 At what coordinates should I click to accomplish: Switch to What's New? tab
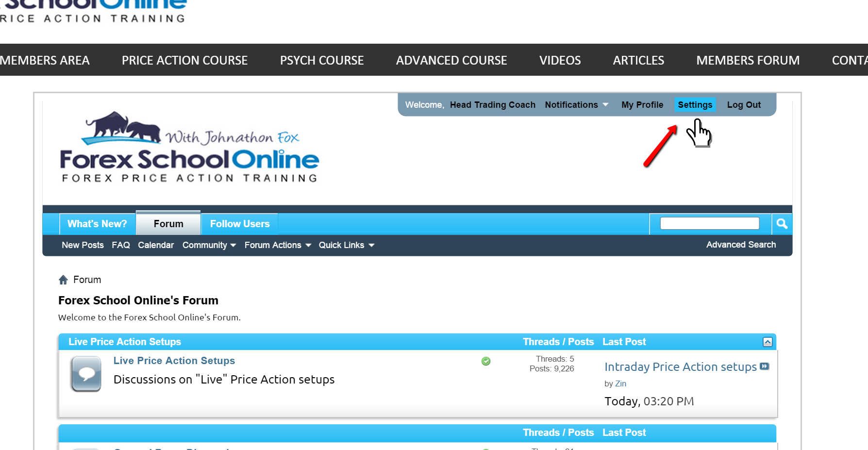(x=97, y=224)
